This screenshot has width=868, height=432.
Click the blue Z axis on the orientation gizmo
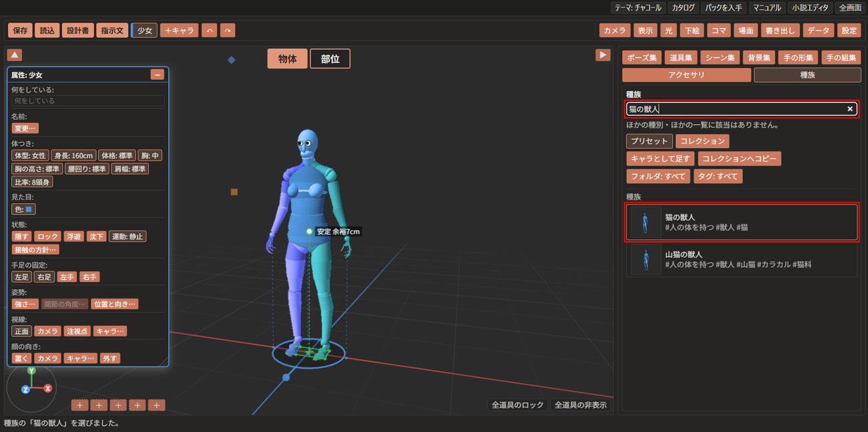(25, 389)
